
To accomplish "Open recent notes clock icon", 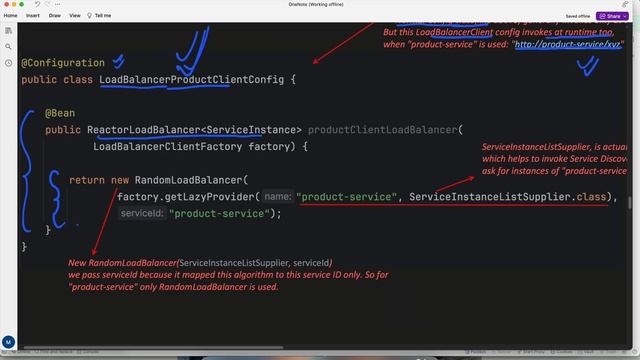I will [x=9, y=63].
